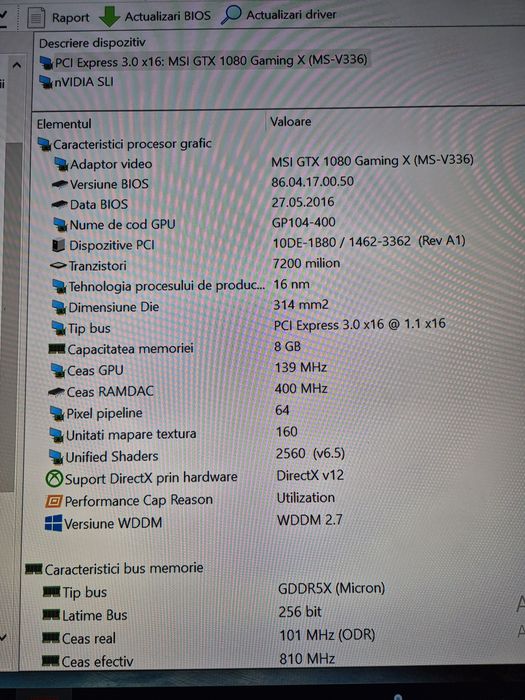Click the Xbox-style DirectX support icon
525x700 pixels.
54,479
